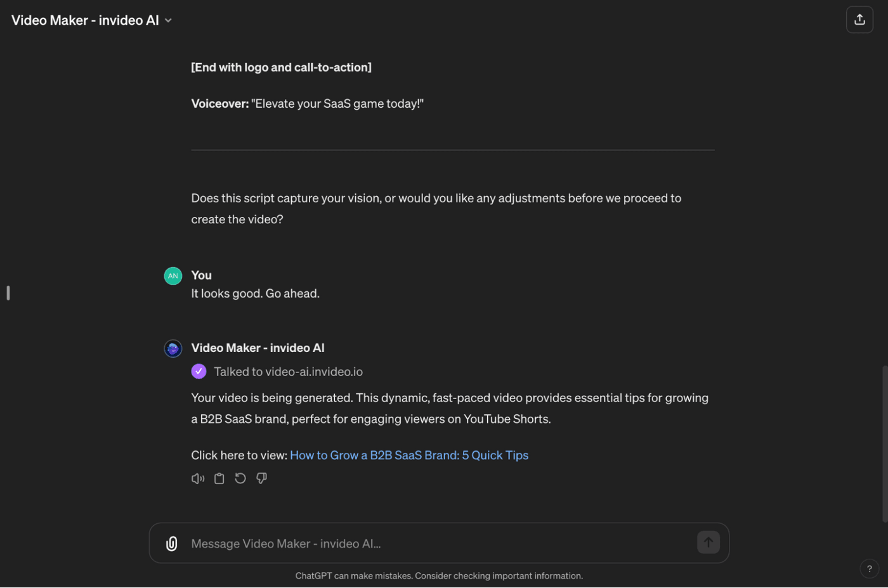Click the Video Maker - invideo AI header

coord(84,20)
